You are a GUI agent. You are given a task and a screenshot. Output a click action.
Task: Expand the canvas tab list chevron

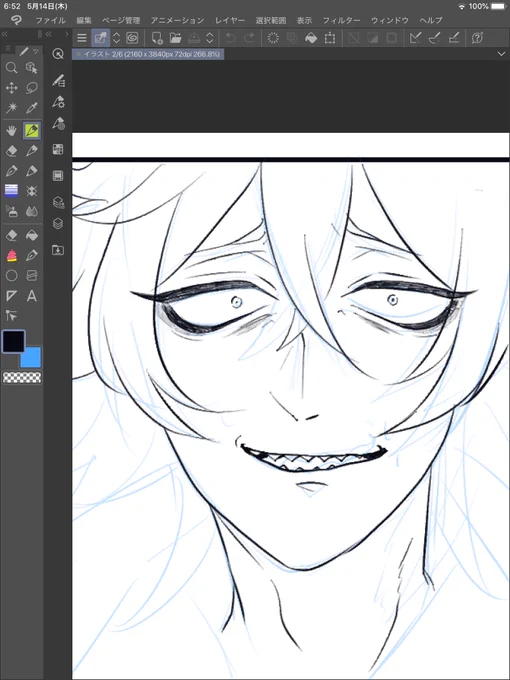(x=502, y=54)
